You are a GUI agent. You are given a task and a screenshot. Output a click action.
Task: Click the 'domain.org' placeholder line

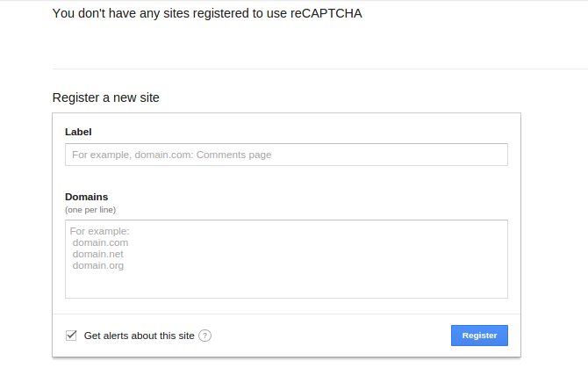98,266
